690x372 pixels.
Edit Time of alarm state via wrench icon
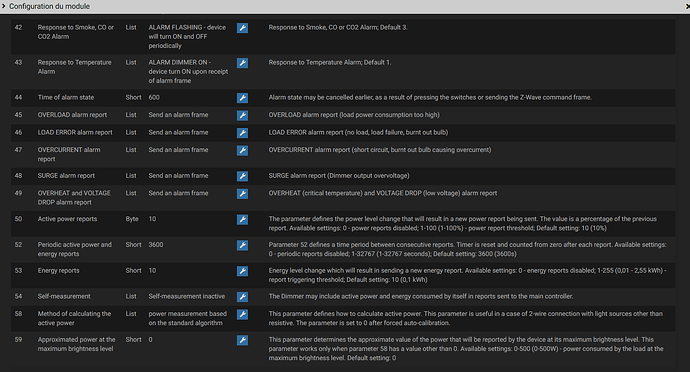click(x=242, y=98)
